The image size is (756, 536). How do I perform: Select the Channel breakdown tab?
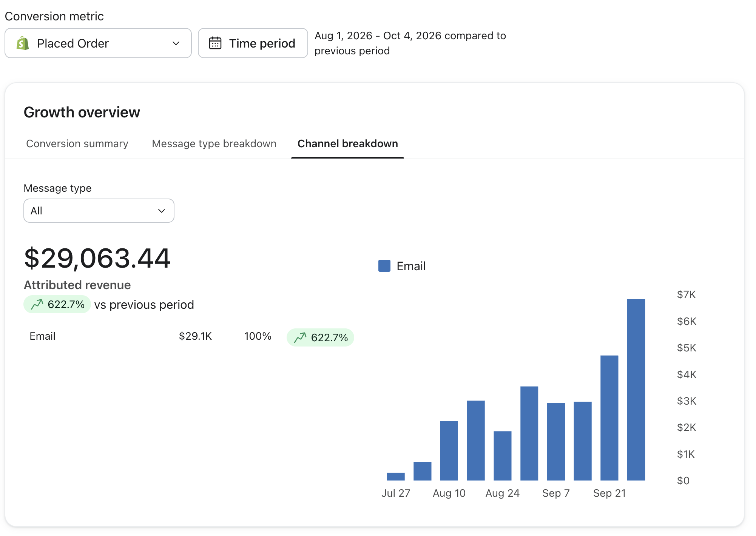pos(348,143)
